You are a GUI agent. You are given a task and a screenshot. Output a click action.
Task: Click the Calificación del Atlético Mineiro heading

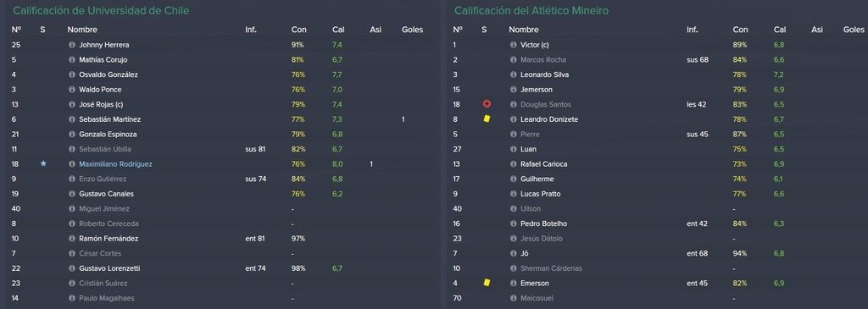click(x=539, y=10)
